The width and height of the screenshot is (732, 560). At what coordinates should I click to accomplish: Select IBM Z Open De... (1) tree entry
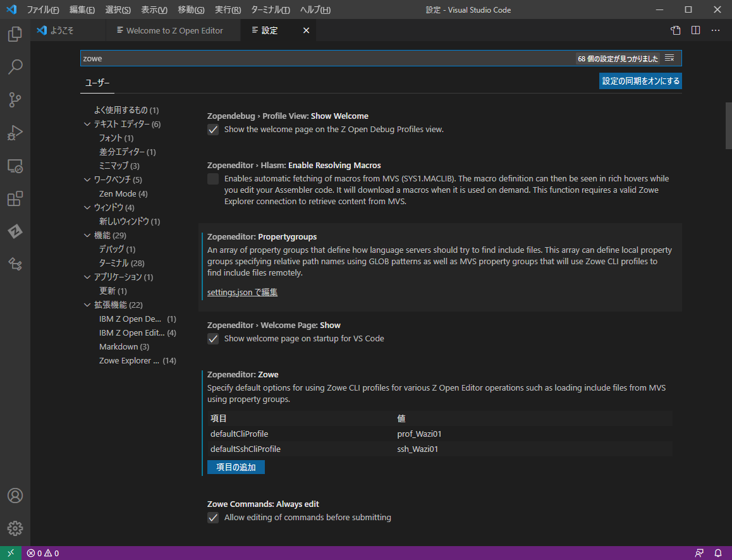pyautogui.click(x=138, y=319)
